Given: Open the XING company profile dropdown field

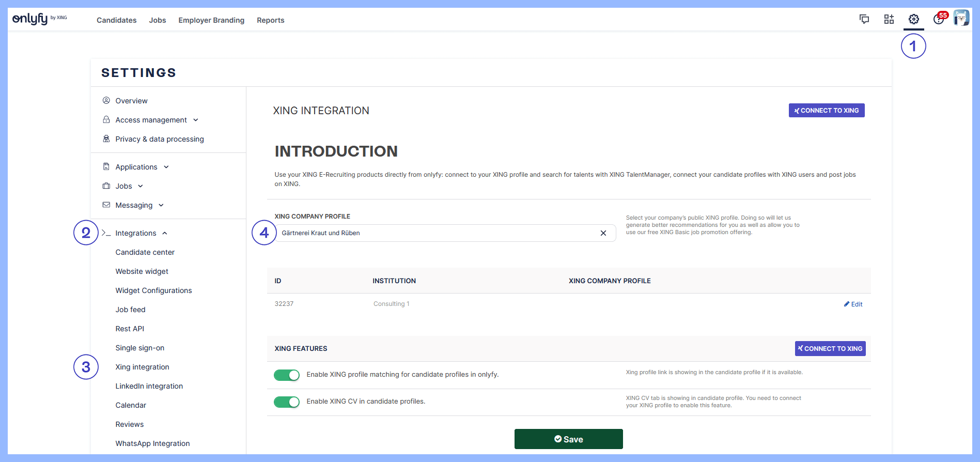Looking at the screenshot, I should click(445, 233).
